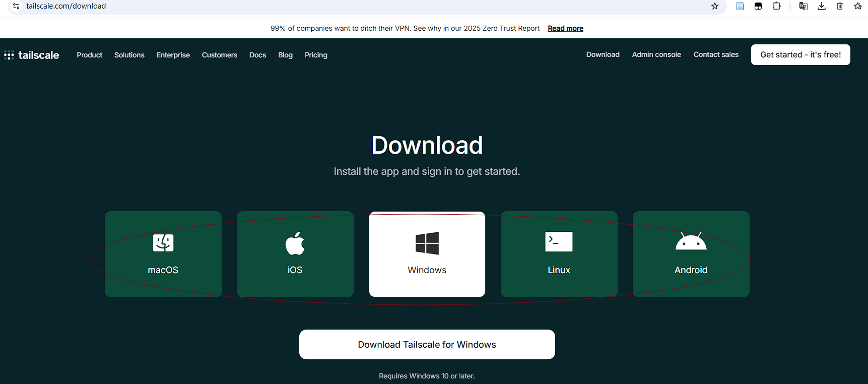Click the trash can icon in browser toolbar
The image size is (868, 384).
tap(840, 6)
